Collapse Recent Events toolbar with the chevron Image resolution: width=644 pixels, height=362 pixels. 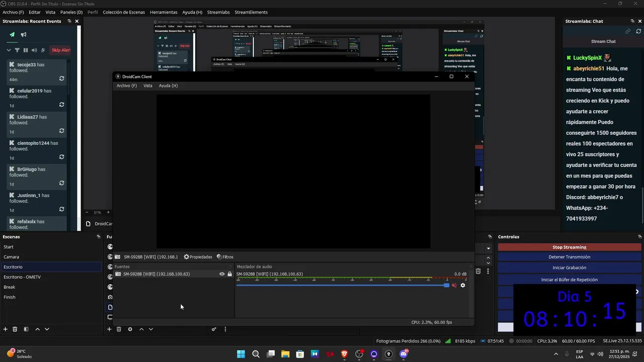(9, 50)
